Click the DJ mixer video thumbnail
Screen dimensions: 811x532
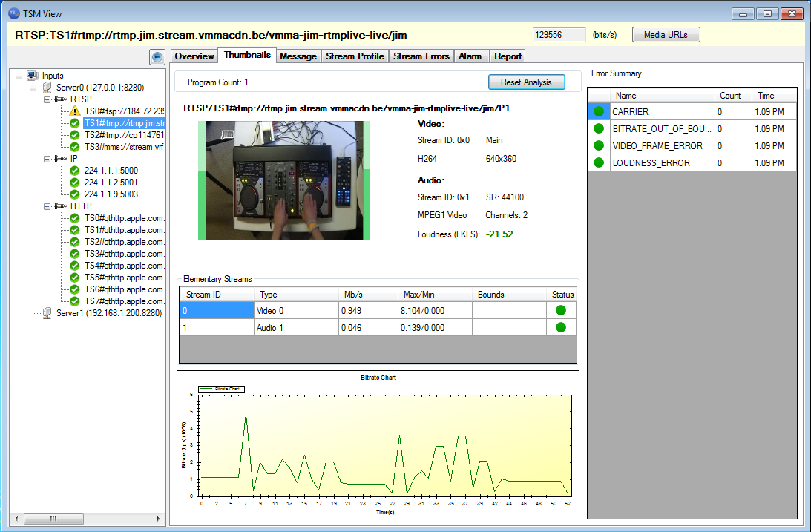pyautogui.click(x=284, y=180)
